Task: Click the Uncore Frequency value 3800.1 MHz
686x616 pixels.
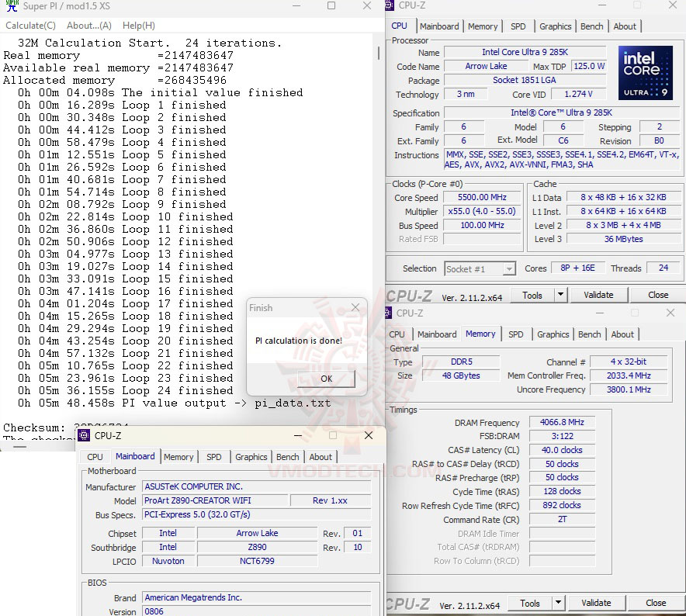Action: pos(629,389)
